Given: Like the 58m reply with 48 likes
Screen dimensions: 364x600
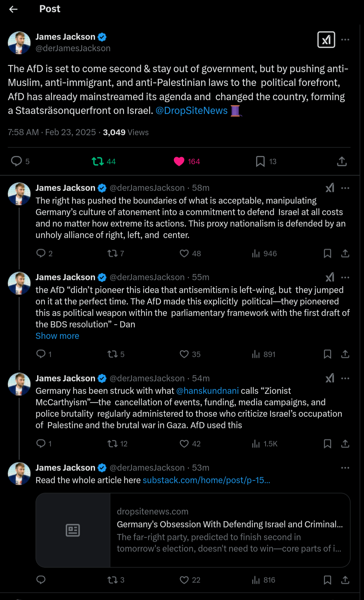Looking at the screenshot, I should click(184, 254).
